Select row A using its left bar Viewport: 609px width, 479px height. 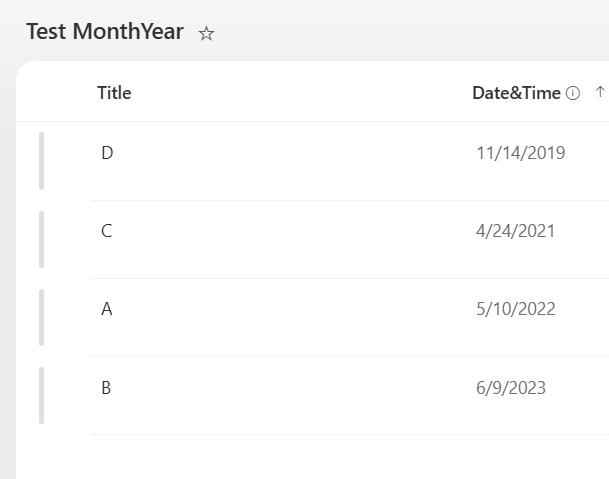tap(42, 317)
